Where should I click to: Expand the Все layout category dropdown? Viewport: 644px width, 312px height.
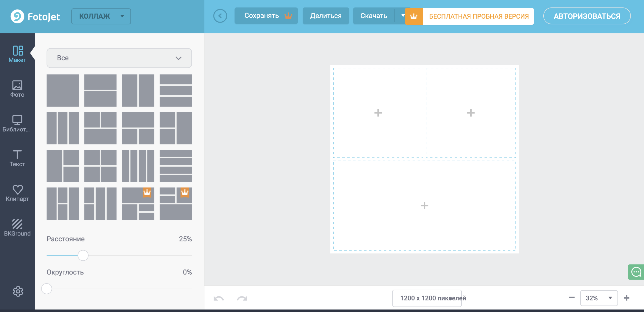[119, 58]
